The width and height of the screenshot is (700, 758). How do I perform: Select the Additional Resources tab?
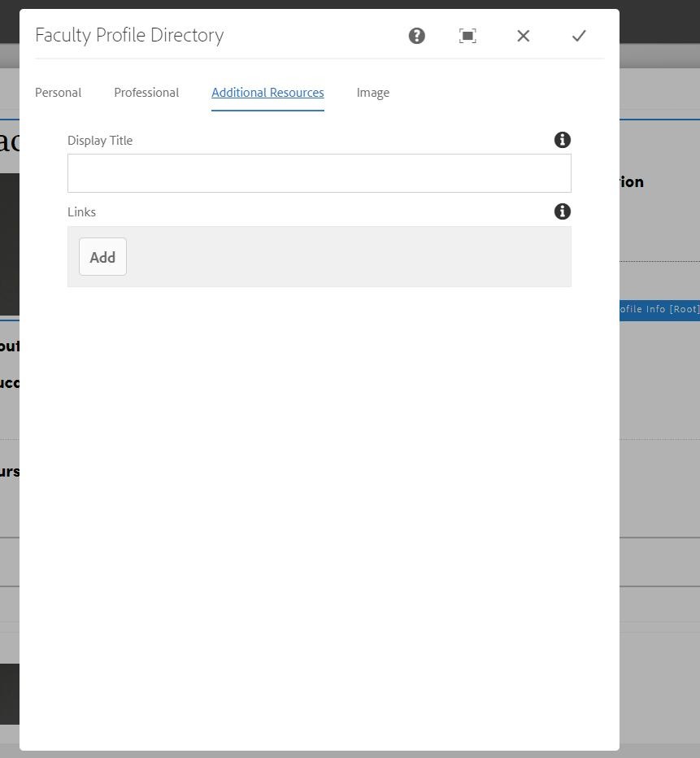click(267, 93)
